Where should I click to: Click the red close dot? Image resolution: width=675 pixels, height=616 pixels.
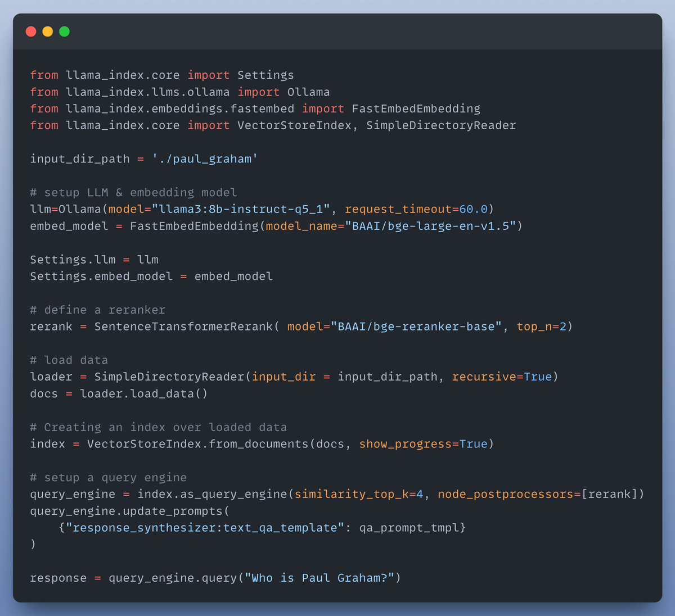(31, 31)
